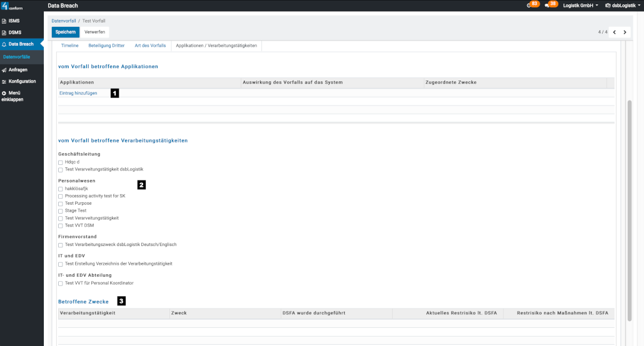
Task: Go to the previous record arrow
Action: (x=614, y=32)
